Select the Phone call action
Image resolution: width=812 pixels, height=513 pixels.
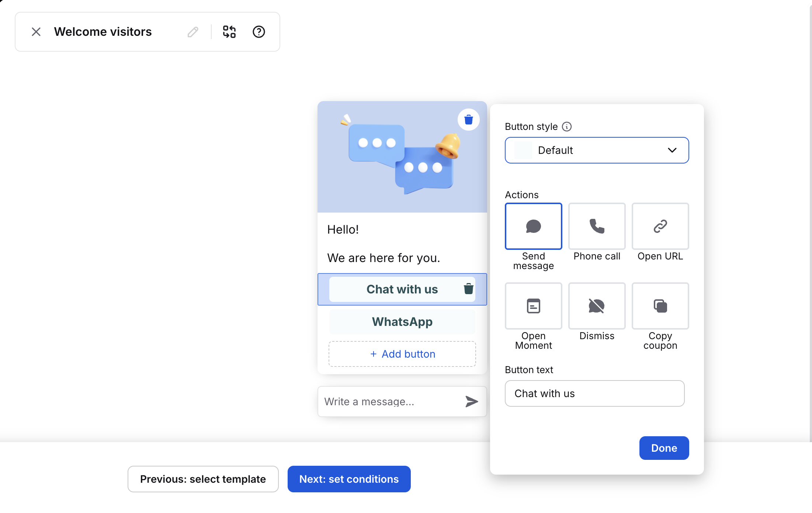(597, 226)
